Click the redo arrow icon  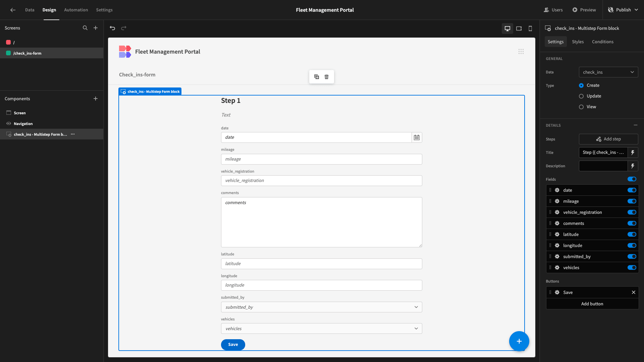(124, 28)
